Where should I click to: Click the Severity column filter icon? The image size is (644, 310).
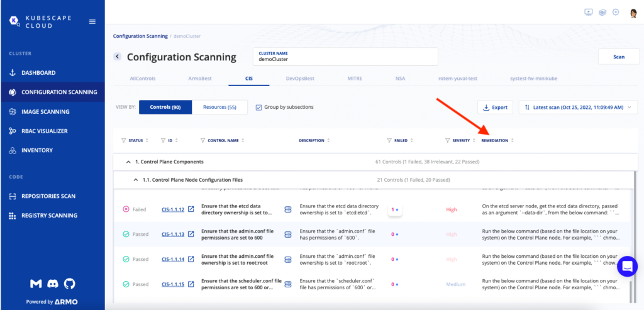[x=448, y=140]
